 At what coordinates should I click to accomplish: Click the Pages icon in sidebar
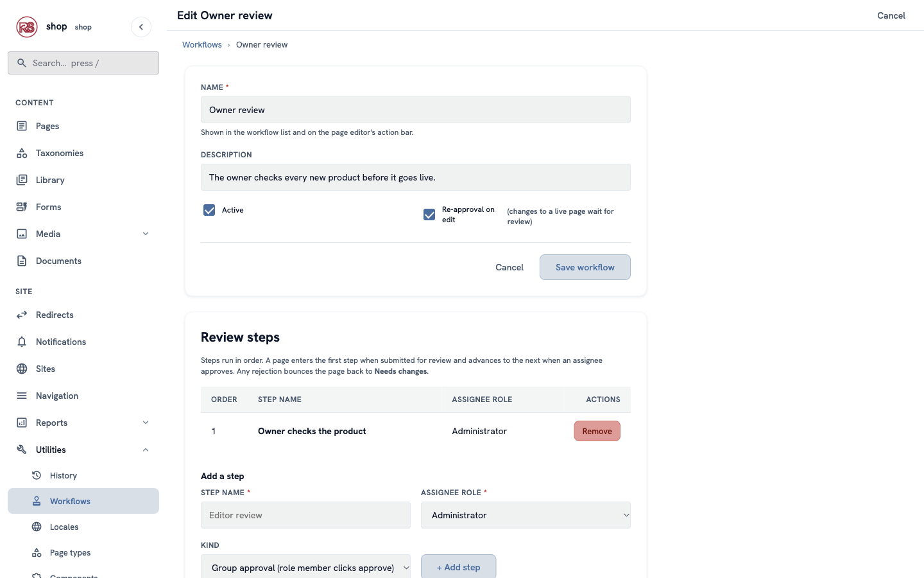pyautogui.click(x=22, y=126)
